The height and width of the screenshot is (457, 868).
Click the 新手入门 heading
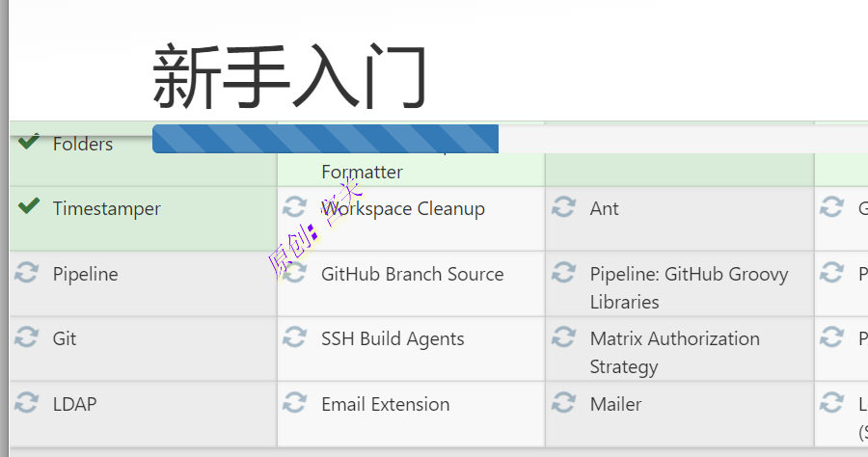point(289,77)
